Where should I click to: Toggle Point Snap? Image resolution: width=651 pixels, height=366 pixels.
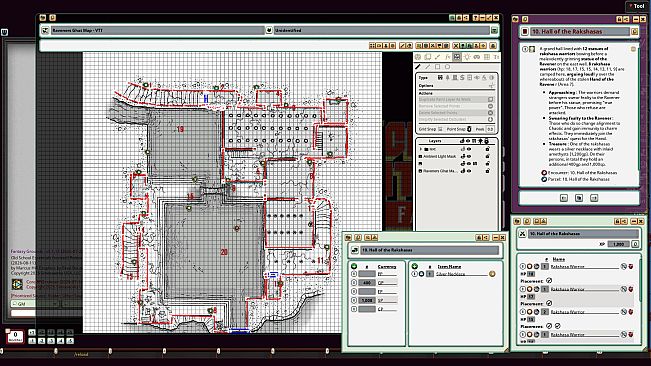point(469,129)
